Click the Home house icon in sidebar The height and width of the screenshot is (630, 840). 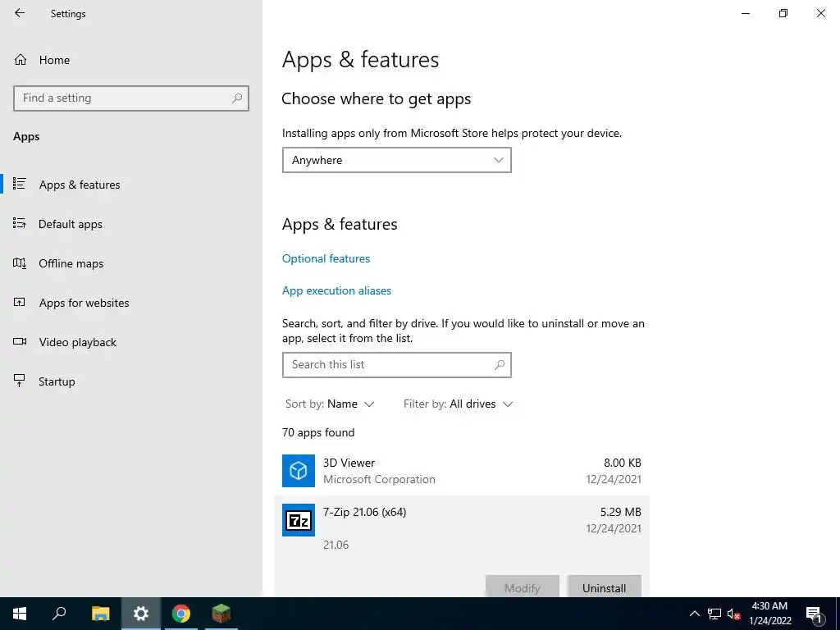(21, 59)
